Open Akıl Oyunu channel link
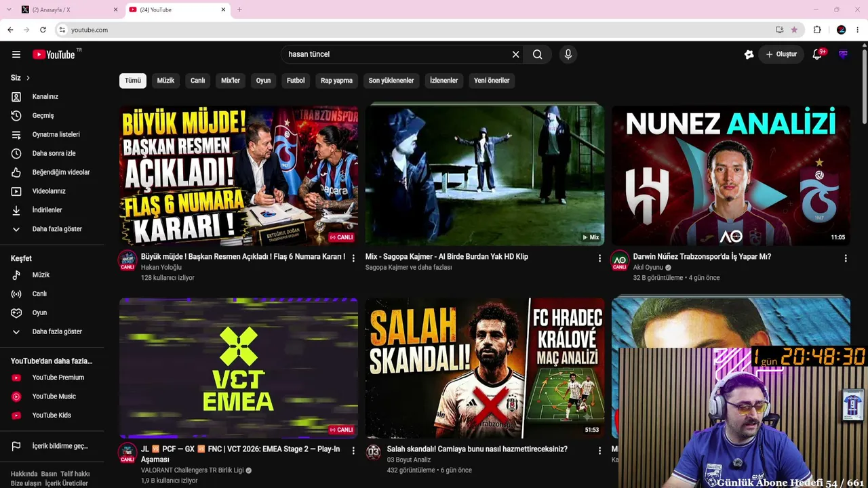This screenshot has height=488, width=868. click(648, 268)
